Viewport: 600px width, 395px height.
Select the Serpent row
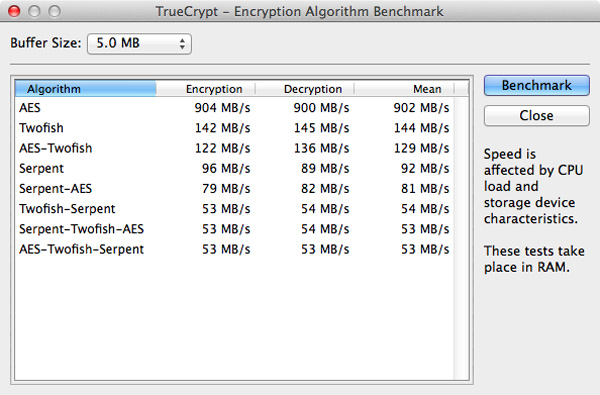coord(234,168)
